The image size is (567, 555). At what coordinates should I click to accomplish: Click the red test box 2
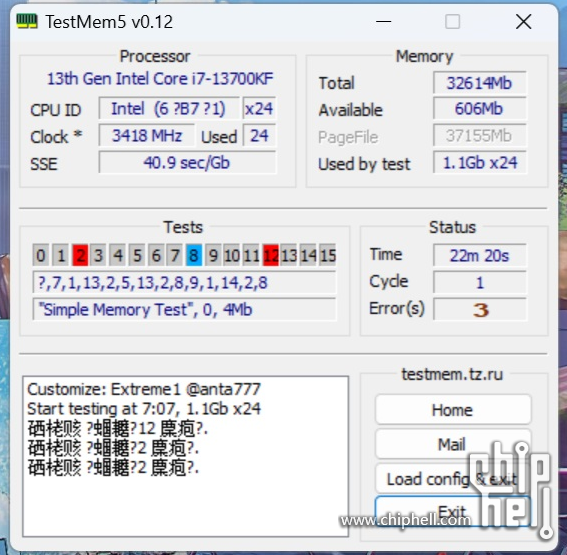80,255
